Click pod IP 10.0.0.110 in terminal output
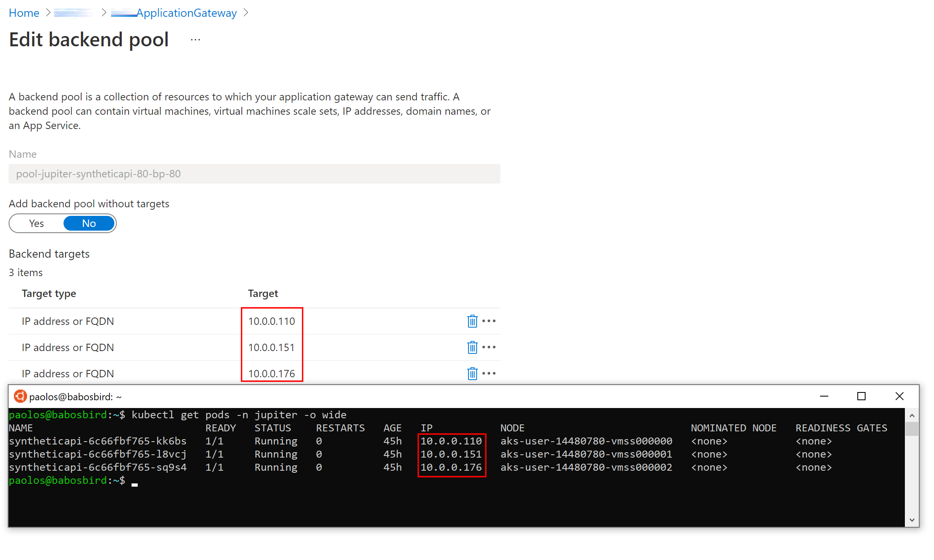Viewport: 934px width, 560px height. [451, 441]
